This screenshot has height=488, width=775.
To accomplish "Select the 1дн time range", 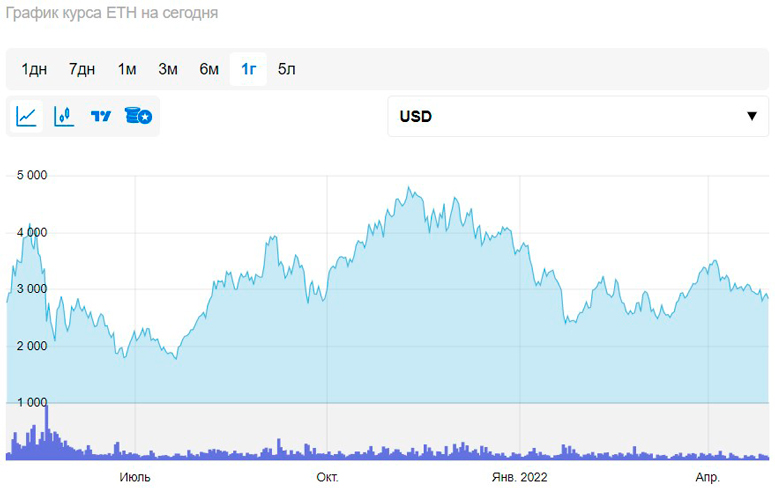I will (34, 69).
